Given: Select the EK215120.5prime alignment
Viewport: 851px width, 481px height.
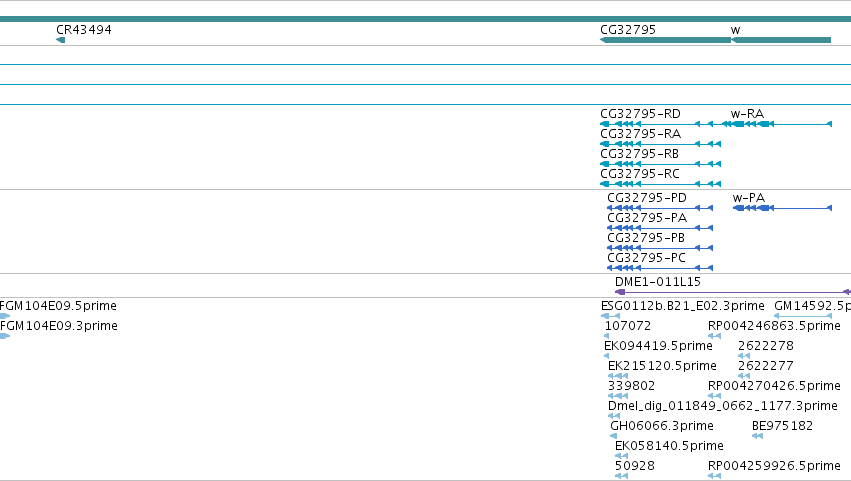Looking at the screenshot, I should click(618, 376).
